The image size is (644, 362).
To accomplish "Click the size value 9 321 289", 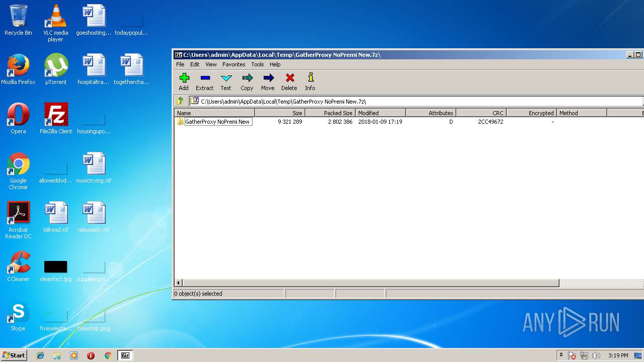I will (290, 122).
